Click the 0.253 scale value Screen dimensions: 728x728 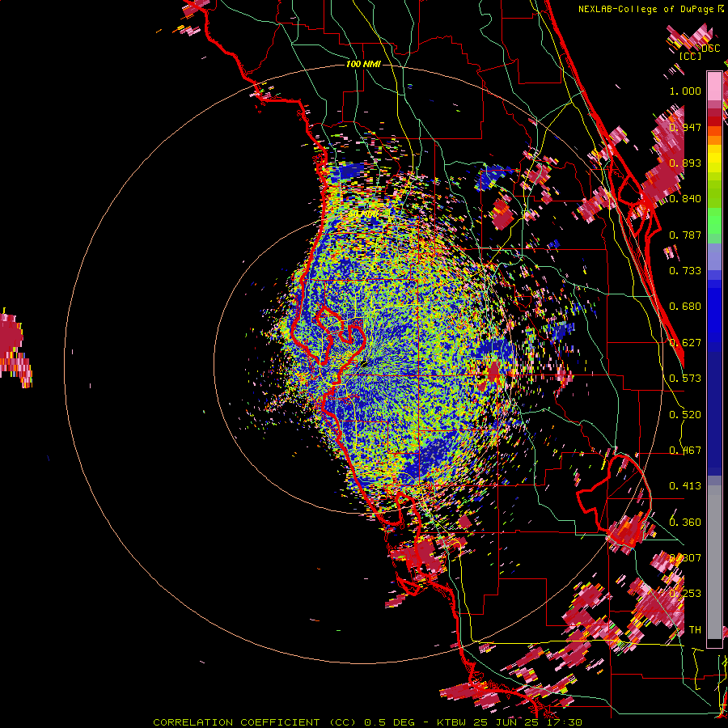(x=685, y=594)
